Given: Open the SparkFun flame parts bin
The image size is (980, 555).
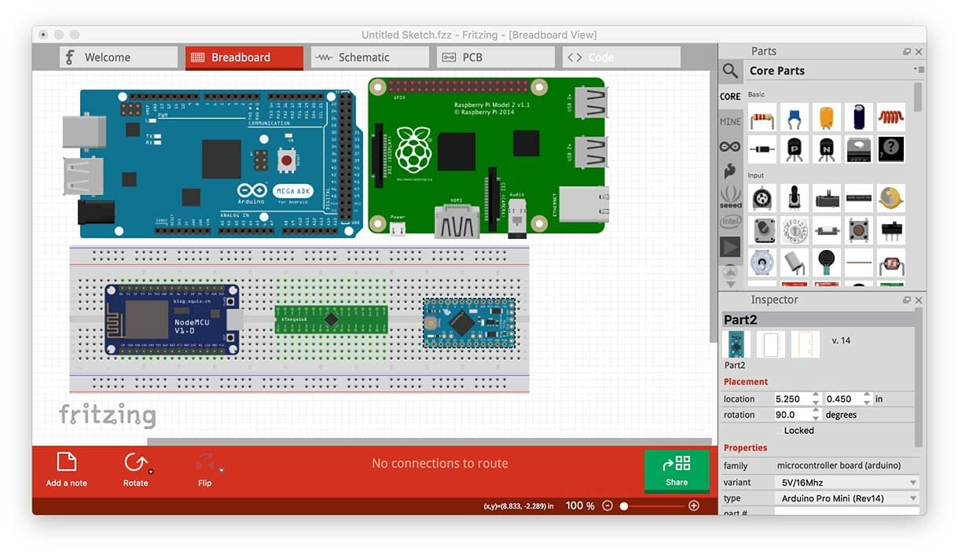Looking at the screenshot, I should click(730, 171).
